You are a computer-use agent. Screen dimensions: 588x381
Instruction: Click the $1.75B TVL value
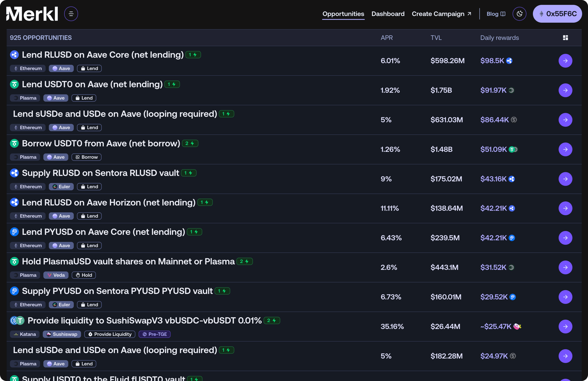tap(441, 90)
